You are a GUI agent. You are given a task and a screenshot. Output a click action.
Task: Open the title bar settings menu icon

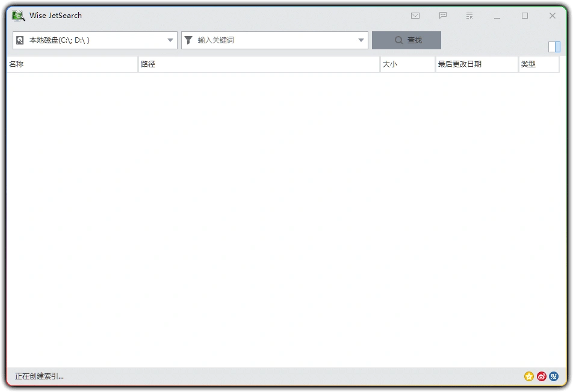click(469, 16)
